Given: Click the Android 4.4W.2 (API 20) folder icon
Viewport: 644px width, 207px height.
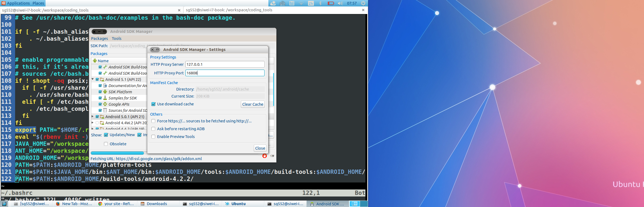Looking at the screenshot, I should [102, 123].
